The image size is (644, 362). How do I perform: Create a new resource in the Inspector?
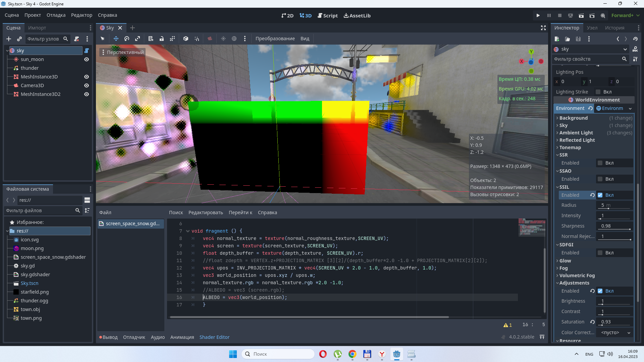point(557,39)
